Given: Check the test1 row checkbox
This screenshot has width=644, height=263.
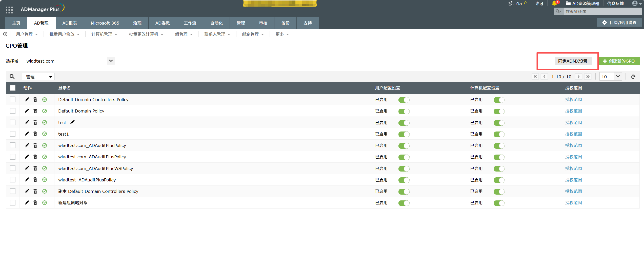Looking at the screenshot, I should click(13, 134).
